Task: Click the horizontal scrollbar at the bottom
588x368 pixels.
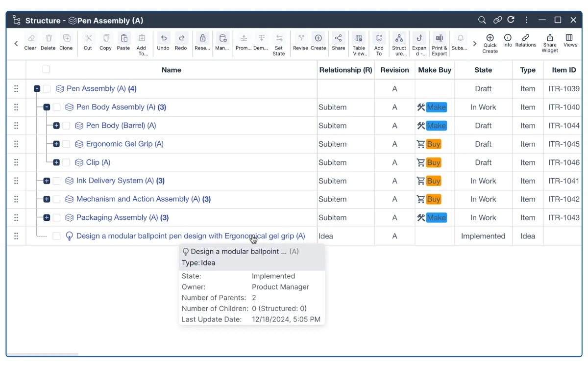Action: pyautogui.click(x=43, y=354)
